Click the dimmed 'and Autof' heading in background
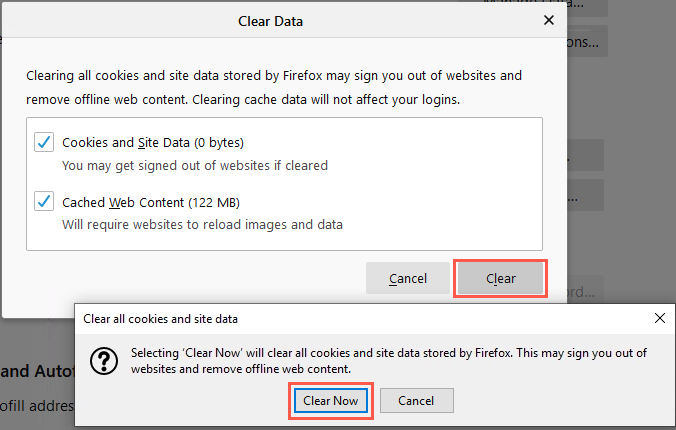Image resolution: width=676 pixels, height=430 pixels. [x=37, y=371]
